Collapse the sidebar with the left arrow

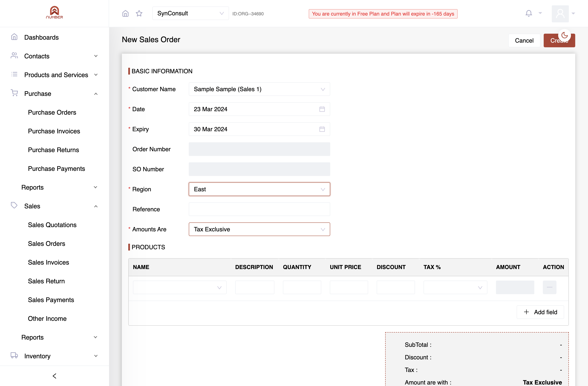54,376
